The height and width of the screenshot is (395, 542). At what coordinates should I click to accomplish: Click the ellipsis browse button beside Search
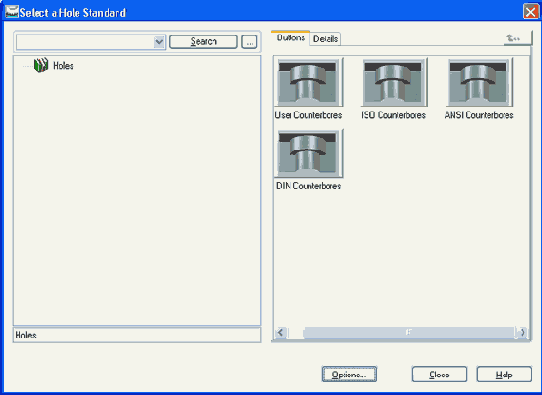[249, 42]
